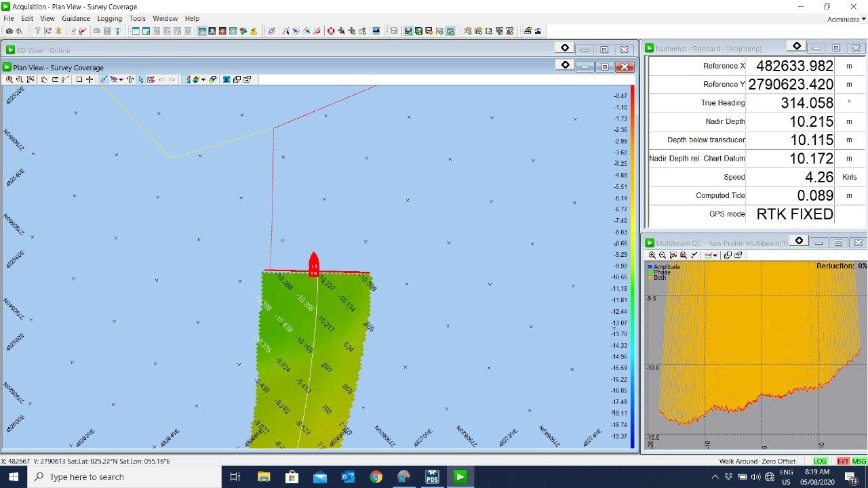Image resolution: width=868 pixels, height=488 pixels.
Task: Click the camera screenshot icon in main toolbar
Action: [9, 31]
